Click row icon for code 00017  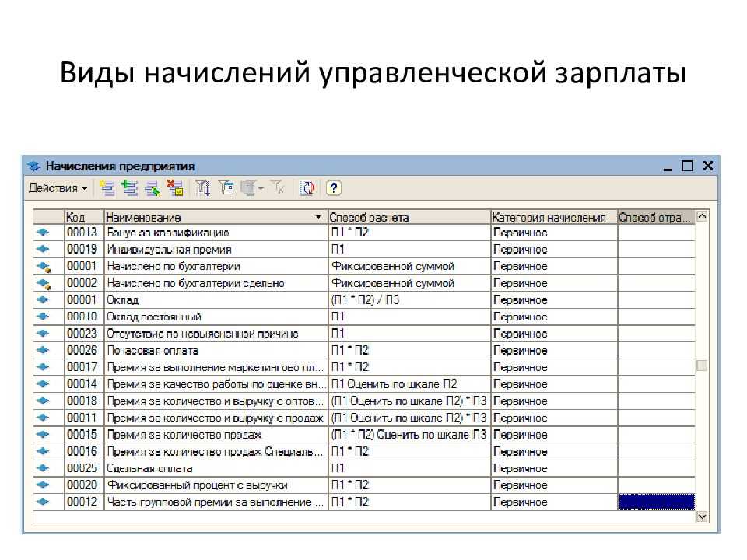coord(44,367)
